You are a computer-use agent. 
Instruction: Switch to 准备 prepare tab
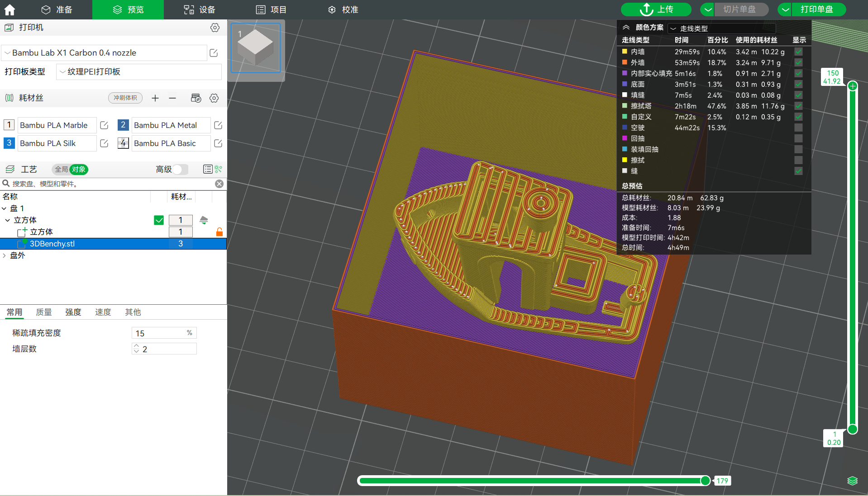pos(57,9)
